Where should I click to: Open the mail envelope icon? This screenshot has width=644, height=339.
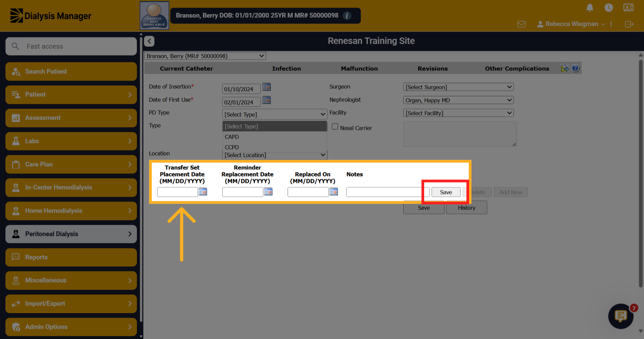pyautogui.click(x=521, y=24)
